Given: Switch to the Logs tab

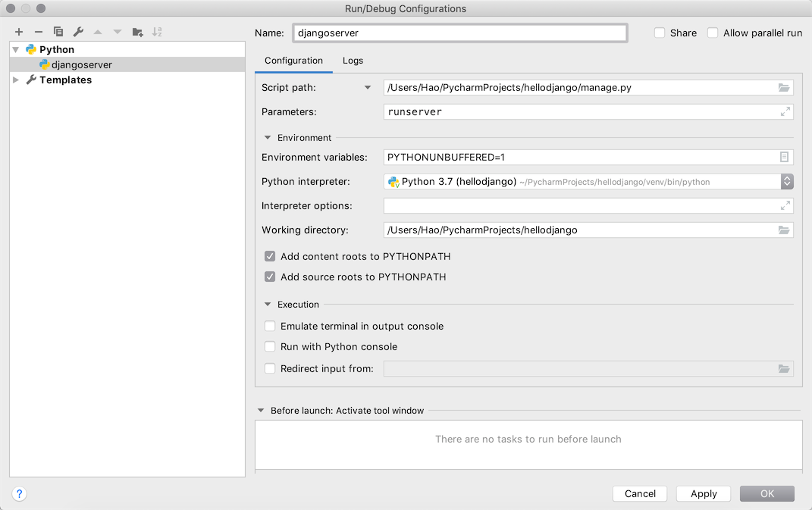Looking at the screenshot, I should (x=353, y=61).
